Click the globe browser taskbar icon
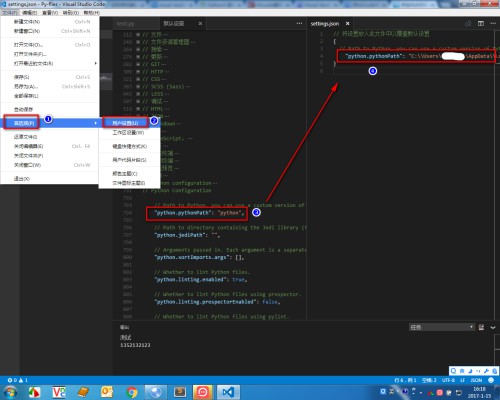The height and width of the screenshot is (400, 500). (155, 392)
